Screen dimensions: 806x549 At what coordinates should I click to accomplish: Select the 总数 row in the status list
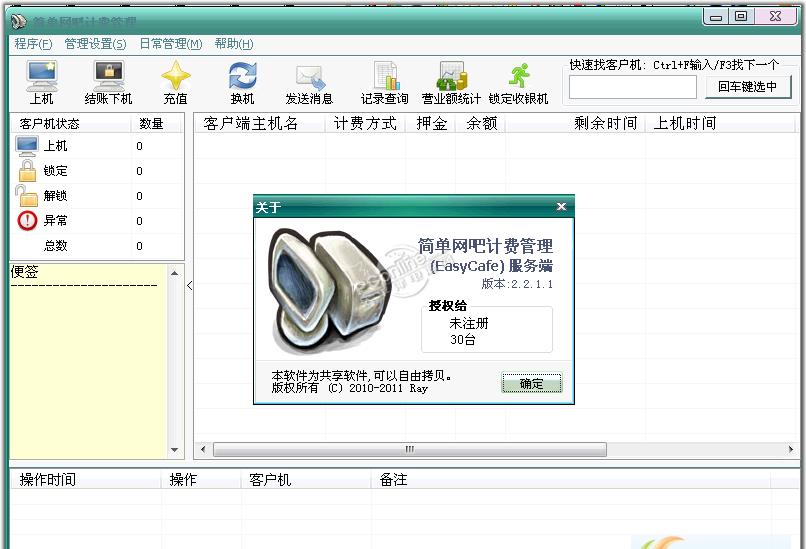point(97,246)
